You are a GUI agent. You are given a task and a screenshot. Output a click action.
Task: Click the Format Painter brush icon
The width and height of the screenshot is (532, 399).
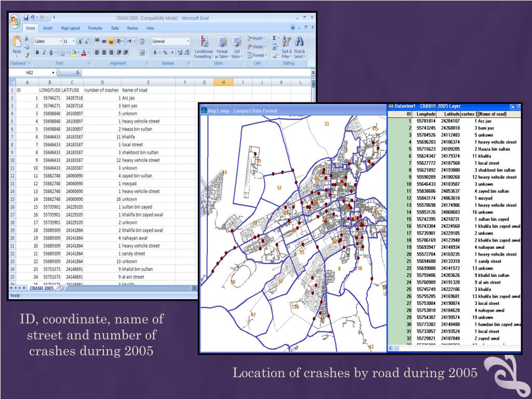(x=26, y=55)
